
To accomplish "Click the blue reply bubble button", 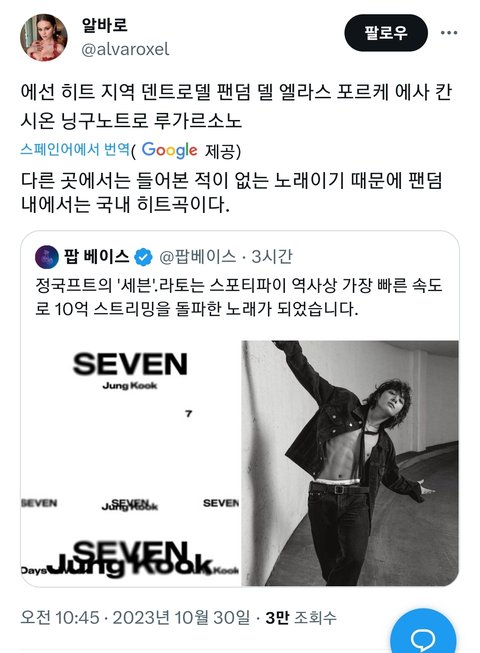I will tap(423, 631).
